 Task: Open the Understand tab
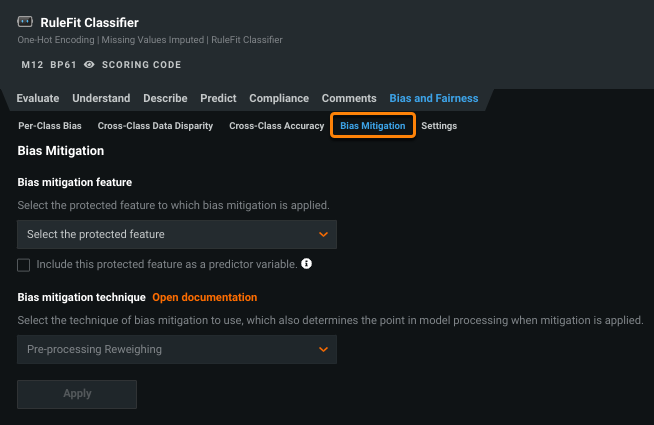click(101, 98)
